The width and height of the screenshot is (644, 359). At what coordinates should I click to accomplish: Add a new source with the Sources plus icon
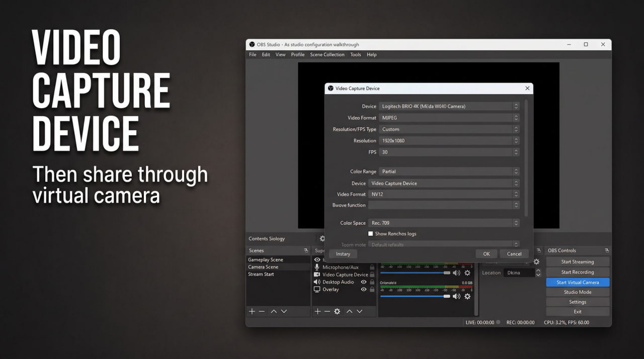(317, 312)
